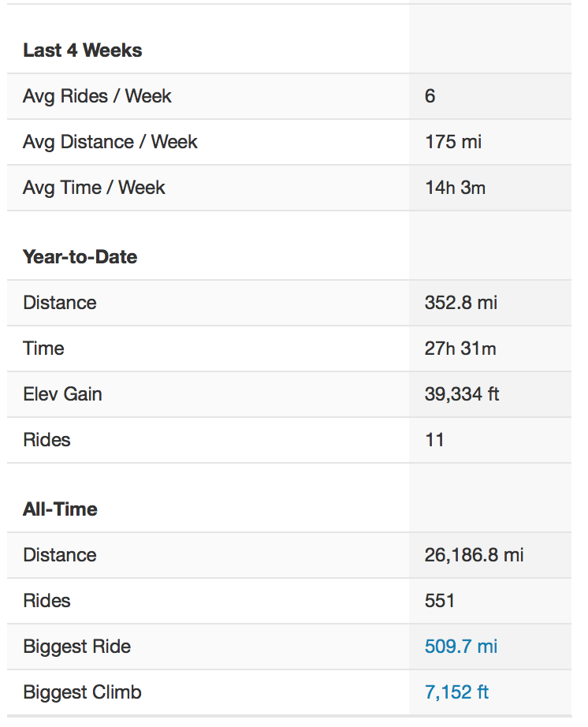The width and height of the screenshot is (588, 727).
Task: Select the Avg Distance / Week label
Action: [110, 142]
